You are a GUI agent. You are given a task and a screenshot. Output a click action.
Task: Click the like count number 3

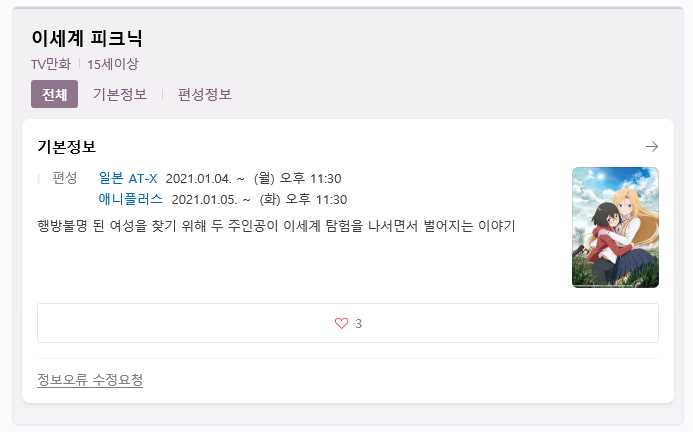pos(358,324)
